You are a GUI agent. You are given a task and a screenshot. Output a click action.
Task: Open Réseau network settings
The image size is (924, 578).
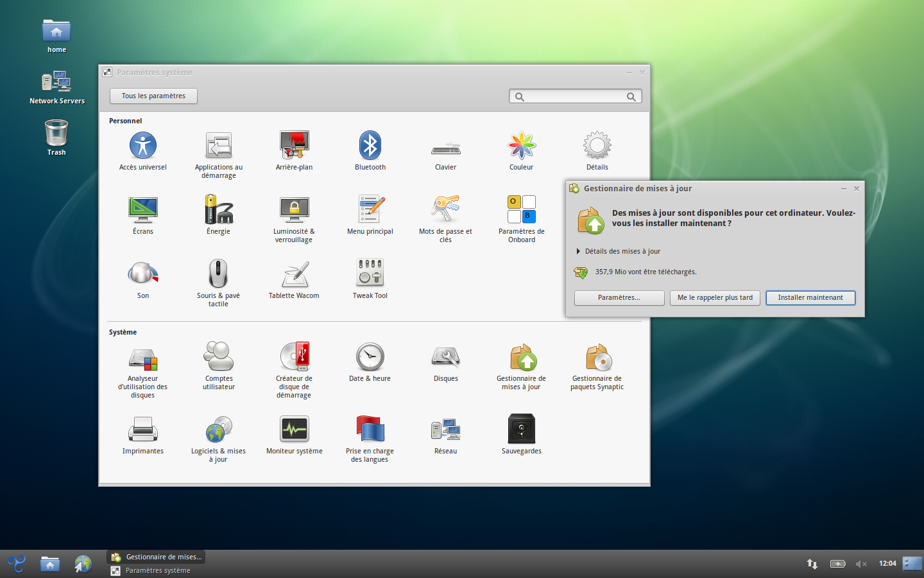click(x=446, y=435)
